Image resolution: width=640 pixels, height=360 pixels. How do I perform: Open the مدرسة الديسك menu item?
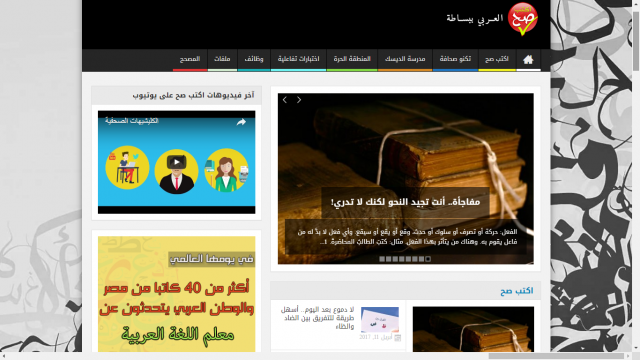405,59
